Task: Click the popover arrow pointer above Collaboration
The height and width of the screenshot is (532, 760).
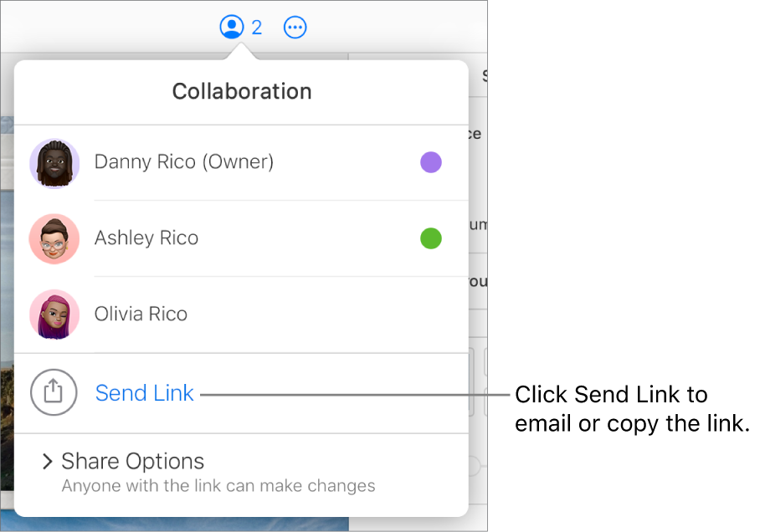Action: (x=241, y=52)
